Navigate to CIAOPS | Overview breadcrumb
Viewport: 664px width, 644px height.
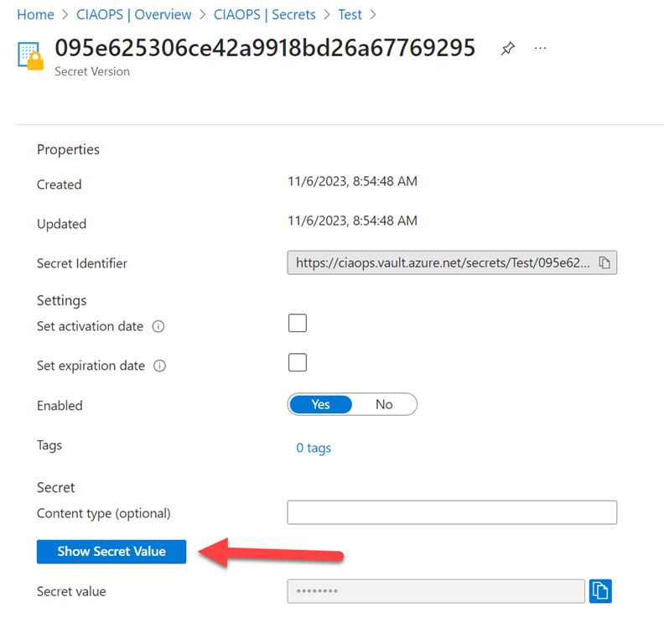tap(135, 14)
